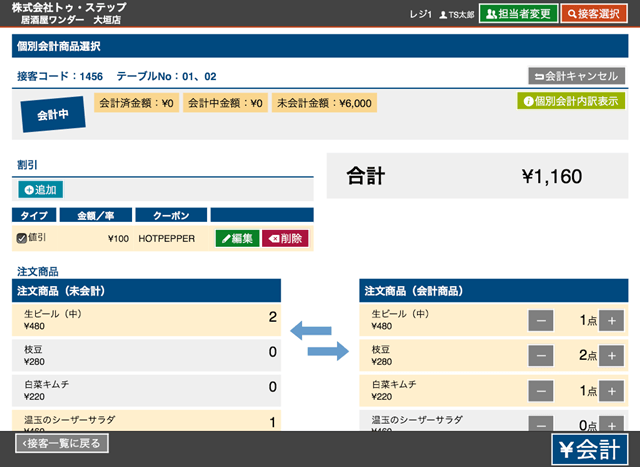Click the 担当者変更 staff change button
Image resolution: width=640 pixels, height=467 pixels.
[518, 14]
